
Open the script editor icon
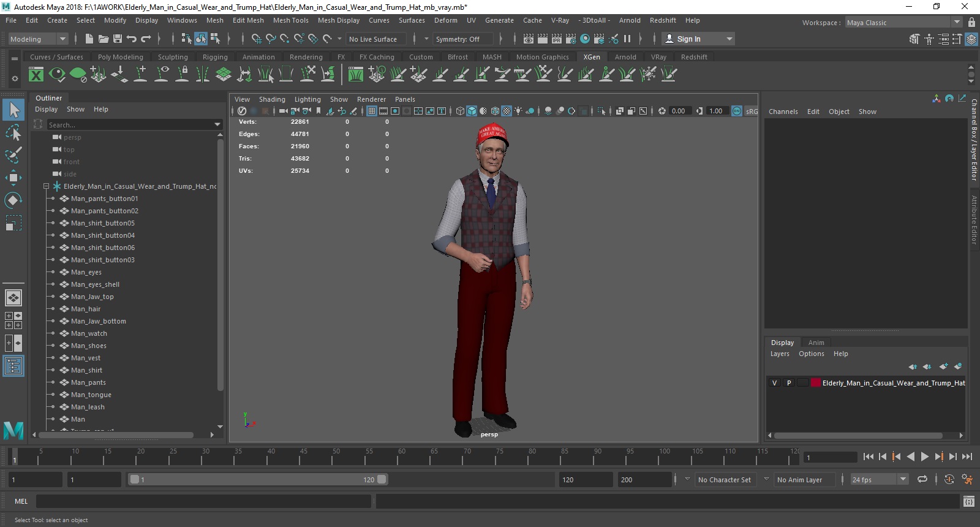(x=968, y=502)
